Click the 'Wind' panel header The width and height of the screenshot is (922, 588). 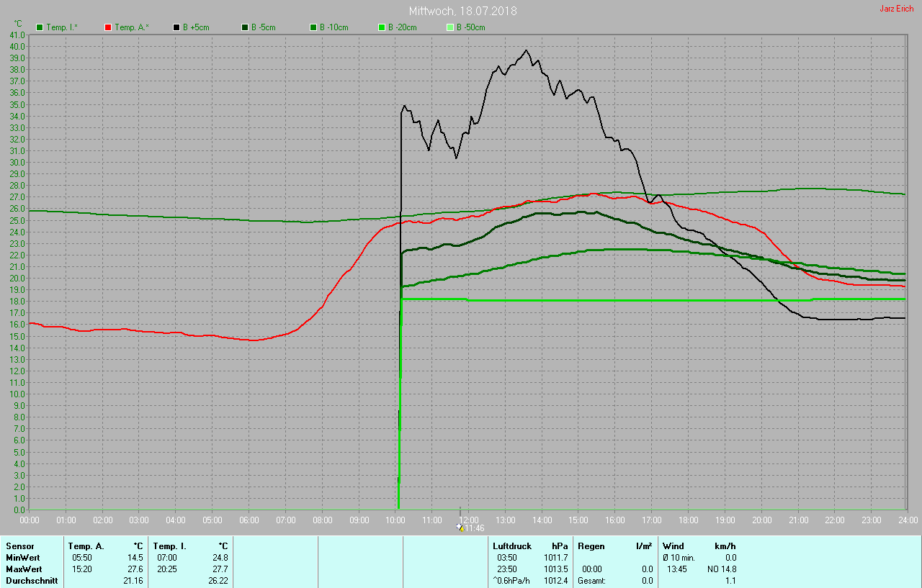[673, 546]
